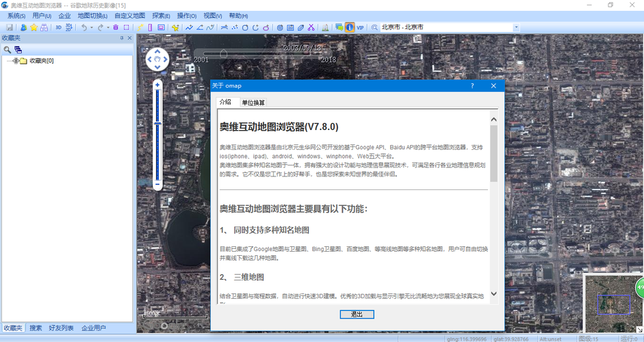Click the undo arrow icon
The width and height of the screenshot is (644, 342).
83,27
